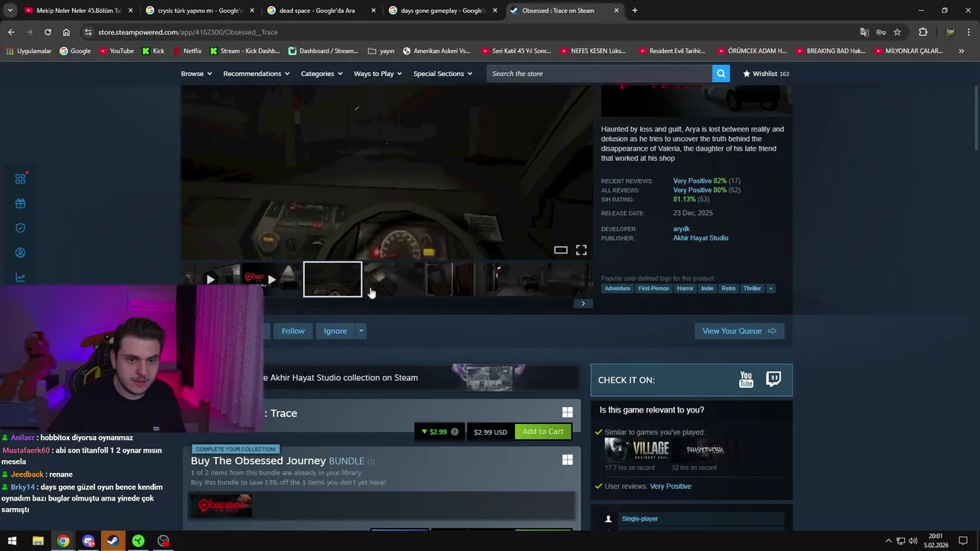Toggle theater mode on the video player
This screenshot has width=980, height=551.
click(x=560, y=250)
